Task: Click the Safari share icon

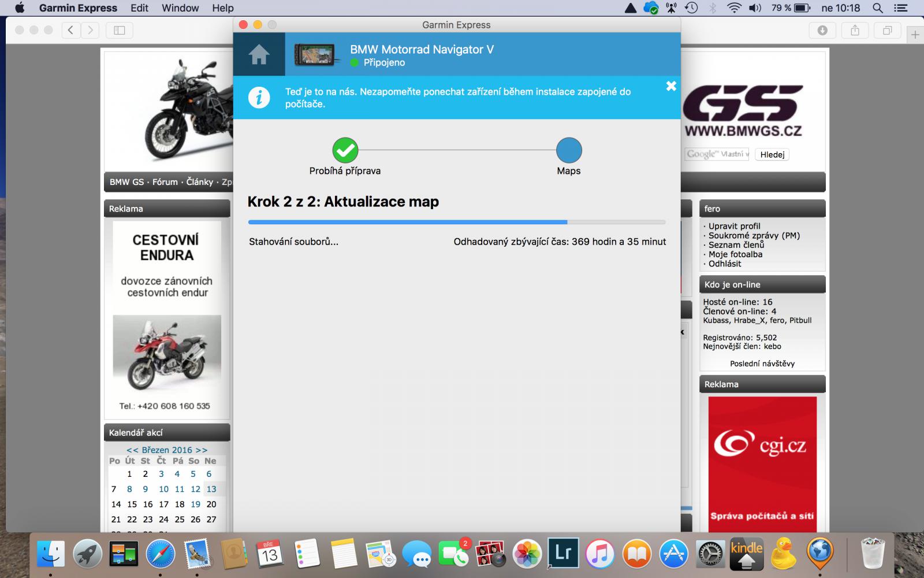Action: (855, 30)
